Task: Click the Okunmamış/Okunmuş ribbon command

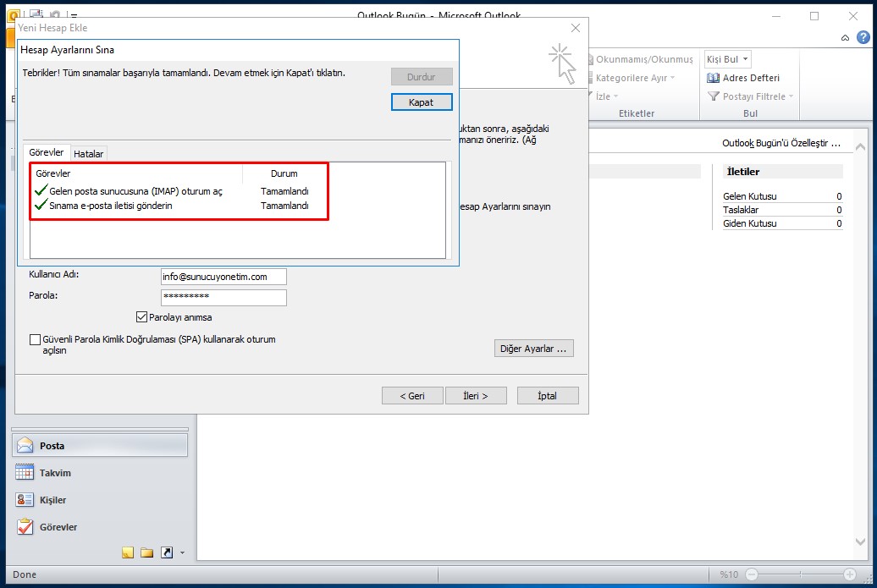Action: point(641,59)
